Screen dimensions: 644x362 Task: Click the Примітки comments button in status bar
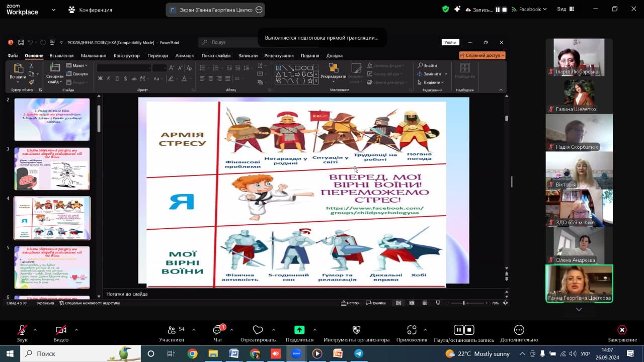coord(375,303)
